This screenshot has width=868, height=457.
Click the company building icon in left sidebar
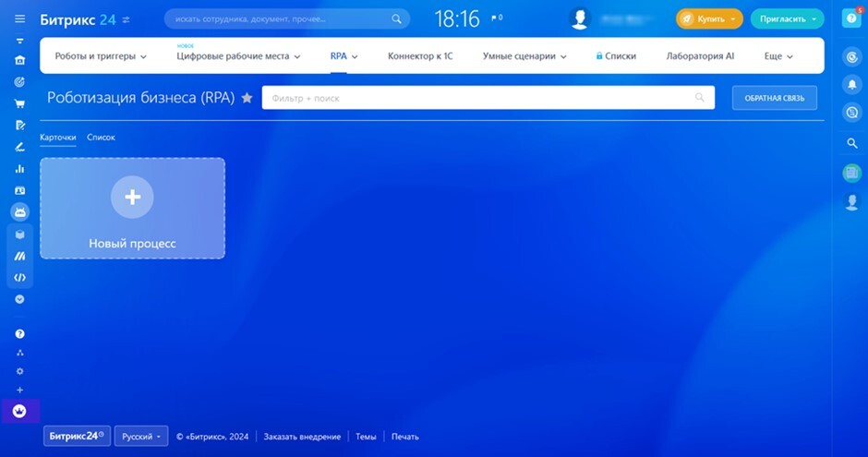point(19,60)
